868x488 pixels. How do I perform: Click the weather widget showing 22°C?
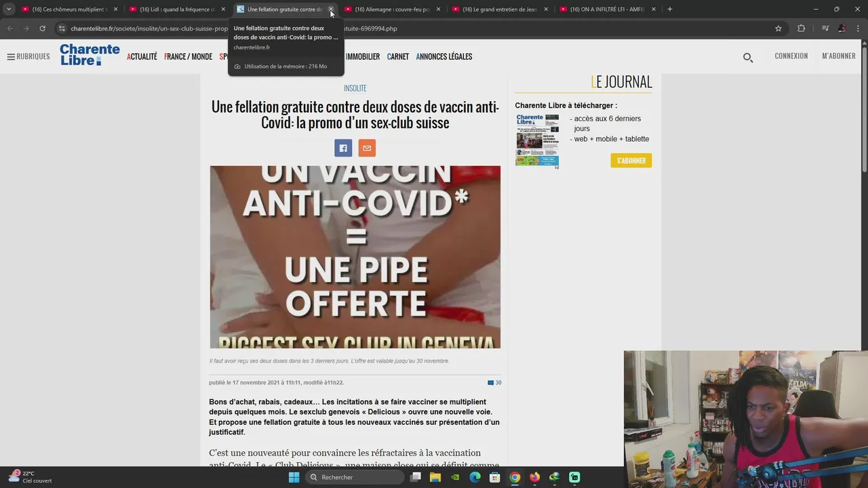tap(31, 476)
